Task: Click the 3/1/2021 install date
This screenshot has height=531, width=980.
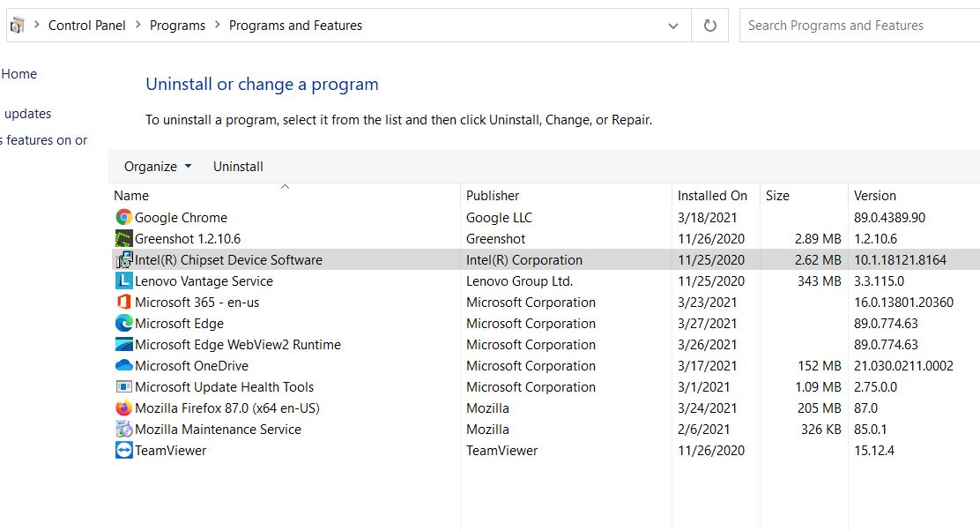Action: (704, 387)
